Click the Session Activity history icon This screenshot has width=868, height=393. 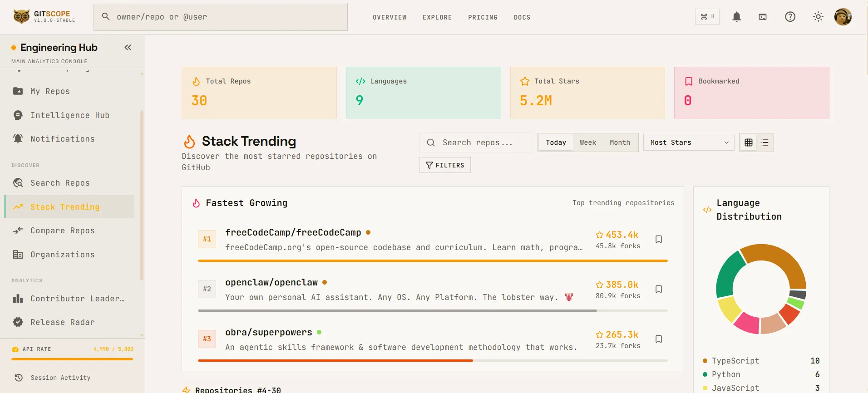point(19,378)
